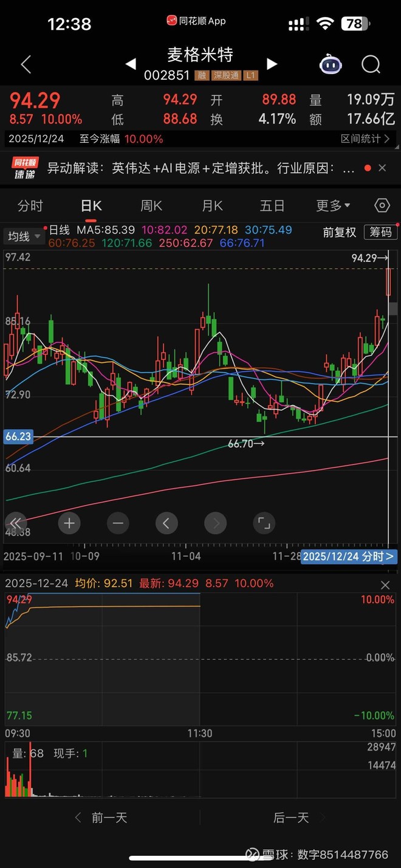Zoom out the K-line chart
401x868 pixels.
pos(117,523)
